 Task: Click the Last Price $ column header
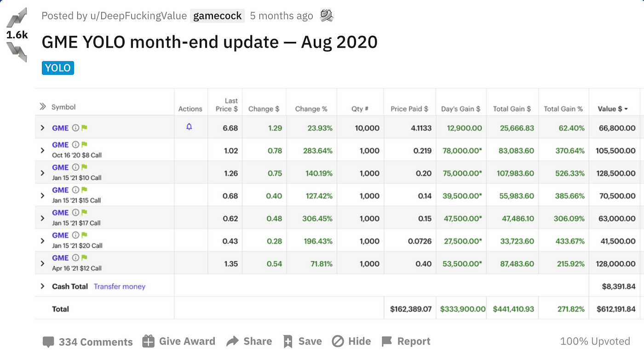pyautogui.click(x=227, y=105)
